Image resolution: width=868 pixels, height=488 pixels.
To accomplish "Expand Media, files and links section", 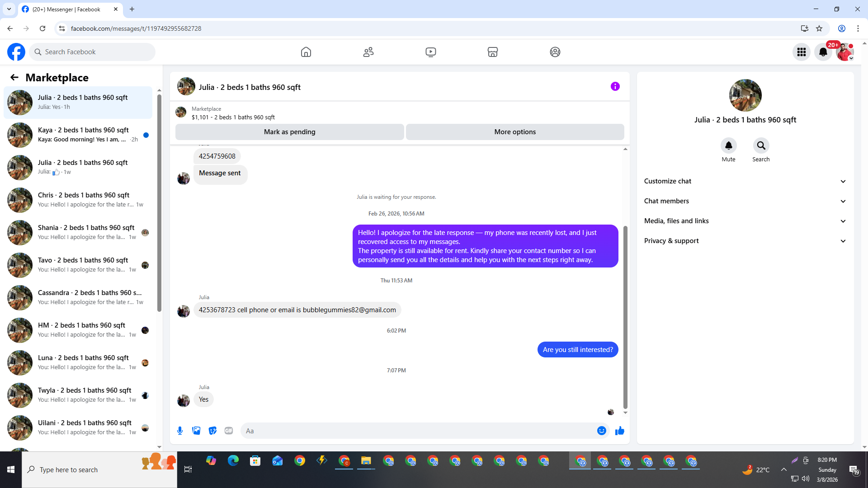I will click(x=745, y=221).
